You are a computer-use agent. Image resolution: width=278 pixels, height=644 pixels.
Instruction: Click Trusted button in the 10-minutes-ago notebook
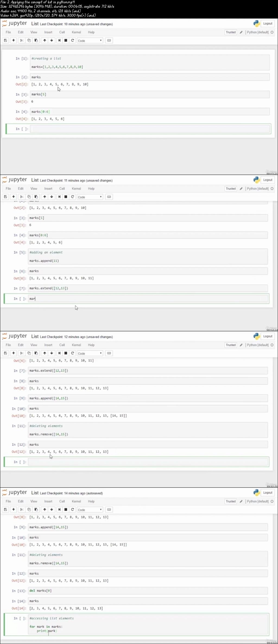pyautogui.click(x=231, y=32)
